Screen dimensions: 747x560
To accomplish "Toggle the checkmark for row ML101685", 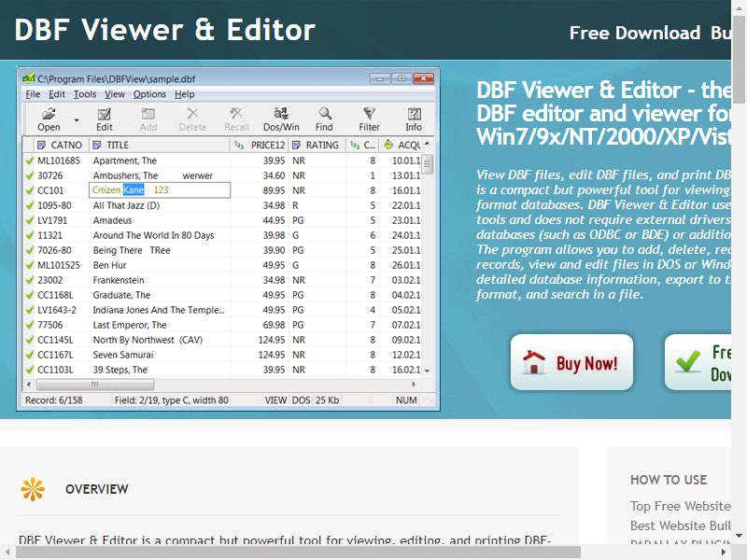I will pos(30,161).
